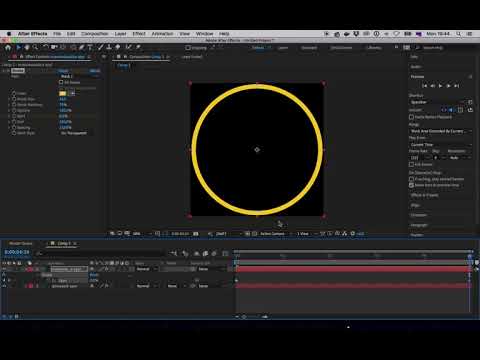Select the Pan Behind anchor tool

click(x=63, y=48)
